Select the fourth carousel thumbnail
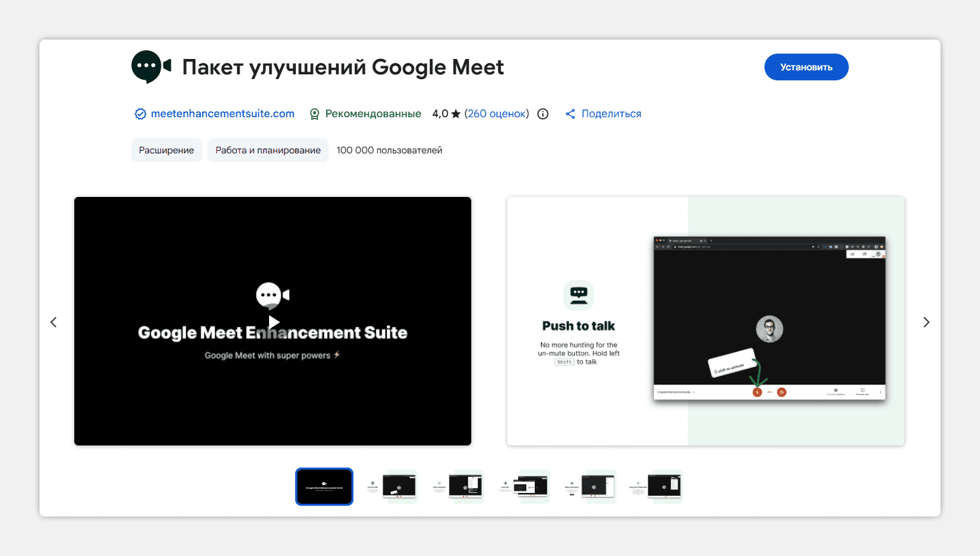Viewport: 980px width, 556px height. (523, 486)
